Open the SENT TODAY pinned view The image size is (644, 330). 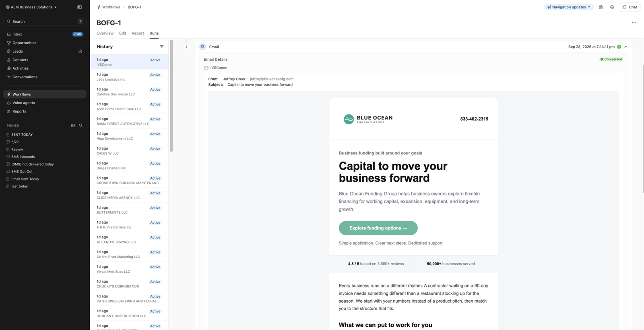point(22,135)
